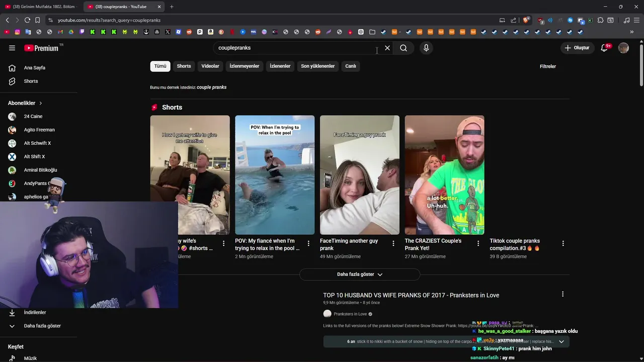The image size is (644, 362).
Task: Open the Instagram bookmark
Action: point(17,32)
